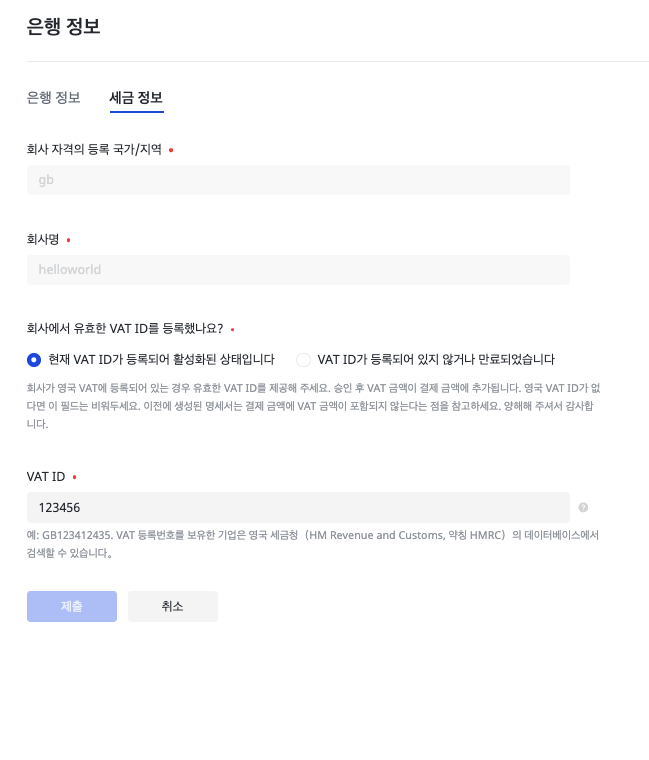
Task: Click the red asterisk next to 회사명
Action: (68, 240)
